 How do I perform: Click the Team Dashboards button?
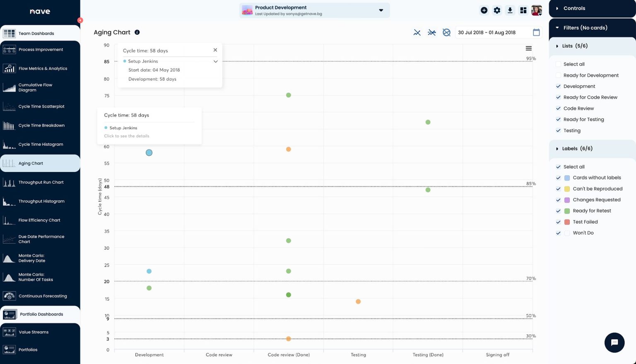tap(40, 33)
